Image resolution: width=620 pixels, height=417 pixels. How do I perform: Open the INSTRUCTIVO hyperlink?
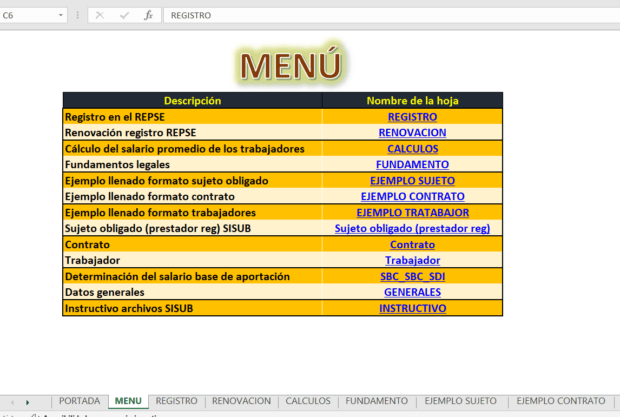pos(412,308)
